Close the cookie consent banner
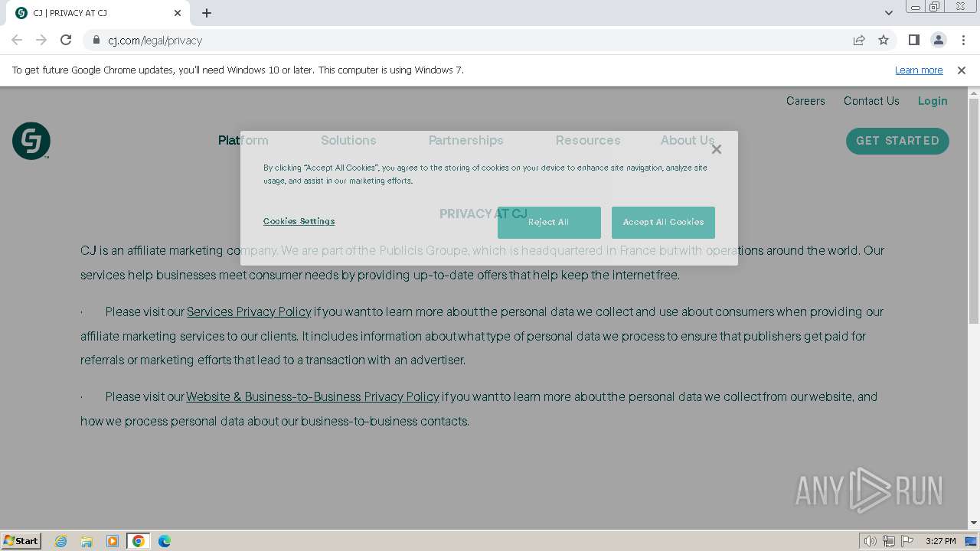The width and height of the screenshot is (980, 551). [x=717, y=149]
